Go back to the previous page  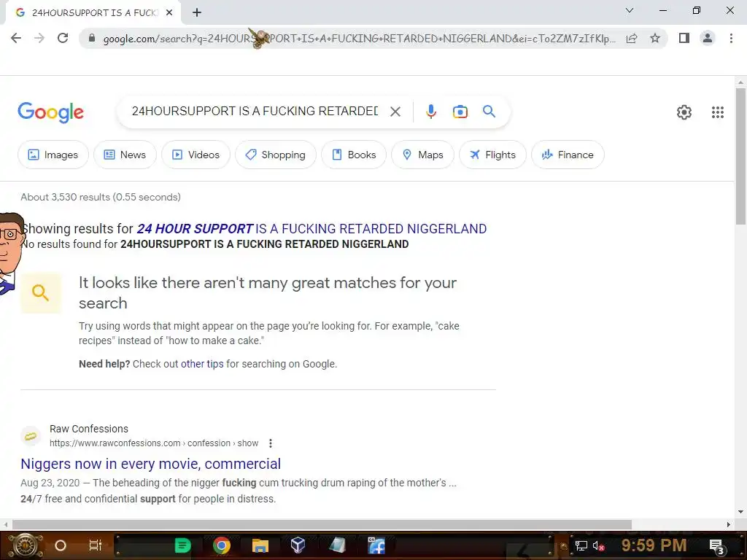click(16, 38)
